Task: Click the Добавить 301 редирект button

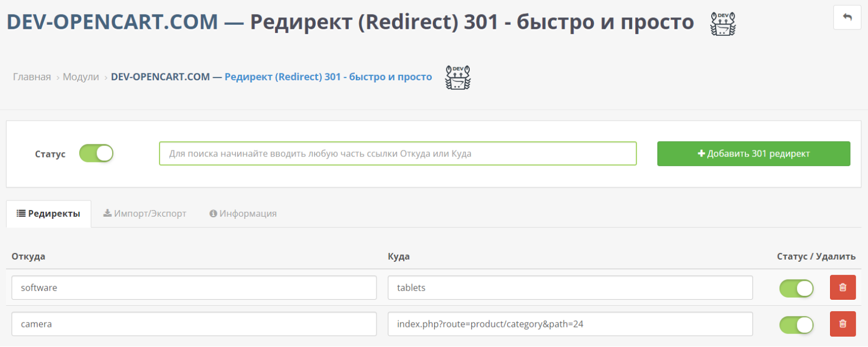Action: tap(754, 154)
